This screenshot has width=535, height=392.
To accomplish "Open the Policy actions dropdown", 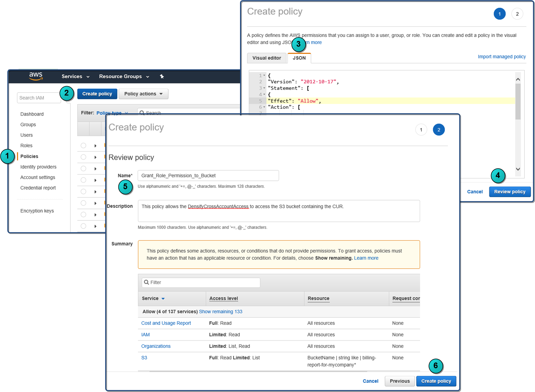I will point(143,94).
